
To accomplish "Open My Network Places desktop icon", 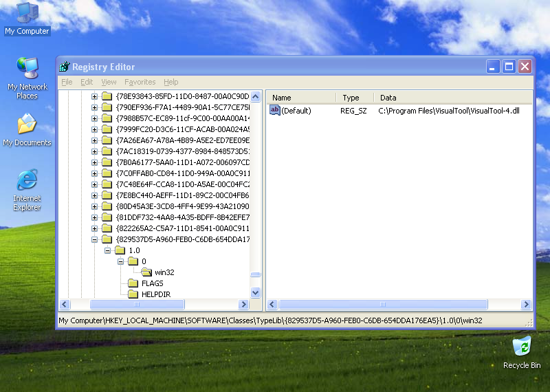I will coord(27,78).
